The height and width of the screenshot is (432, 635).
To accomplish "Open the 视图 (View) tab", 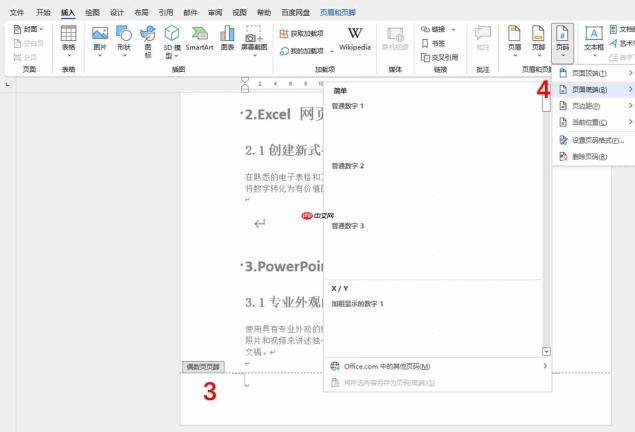I will pos(239,13).
